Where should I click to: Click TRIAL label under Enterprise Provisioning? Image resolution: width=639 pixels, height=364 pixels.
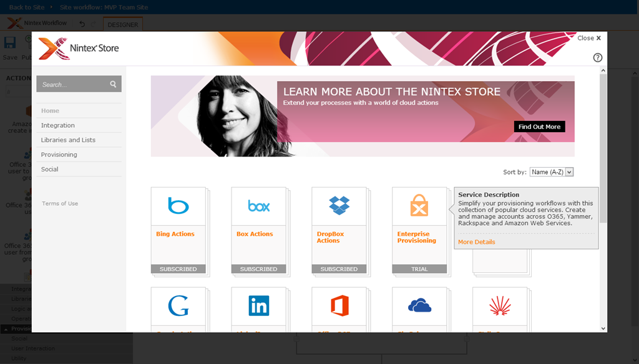pos(419,269)
